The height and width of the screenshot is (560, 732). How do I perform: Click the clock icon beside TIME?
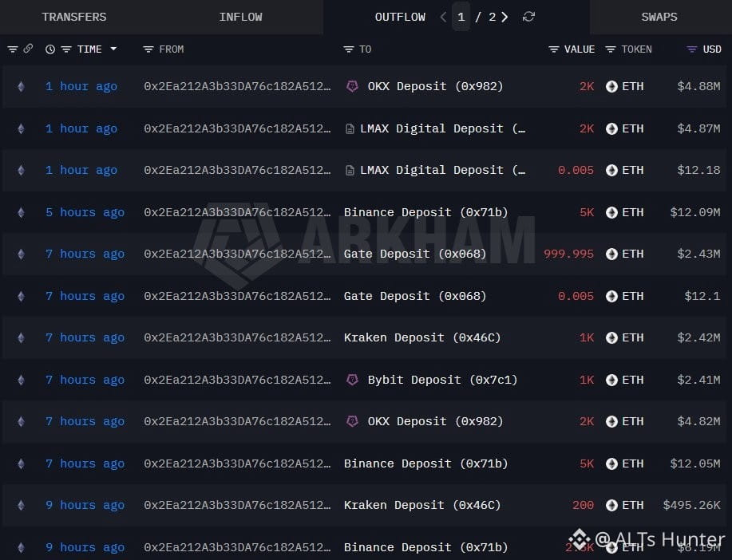point(50,49)
